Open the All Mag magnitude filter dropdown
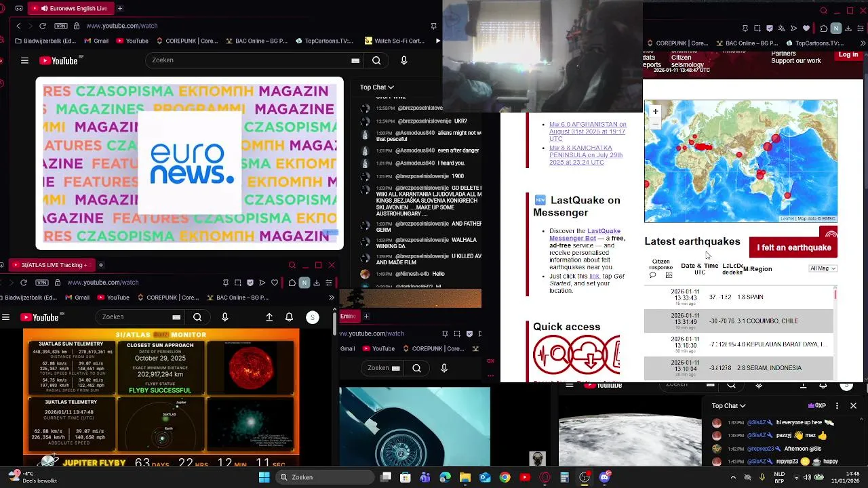Viewport: 868px width, 488px height. click(823, 268)
